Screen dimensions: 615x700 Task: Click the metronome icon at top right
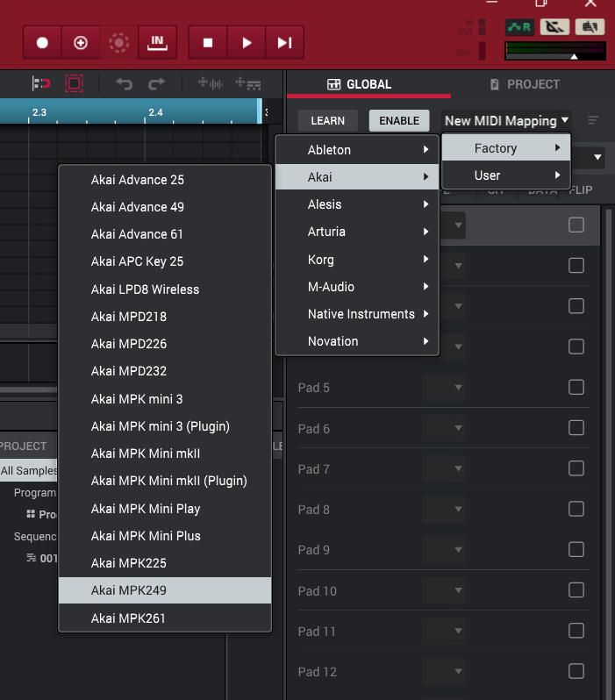pyautogui.click(x=554, y=27)
